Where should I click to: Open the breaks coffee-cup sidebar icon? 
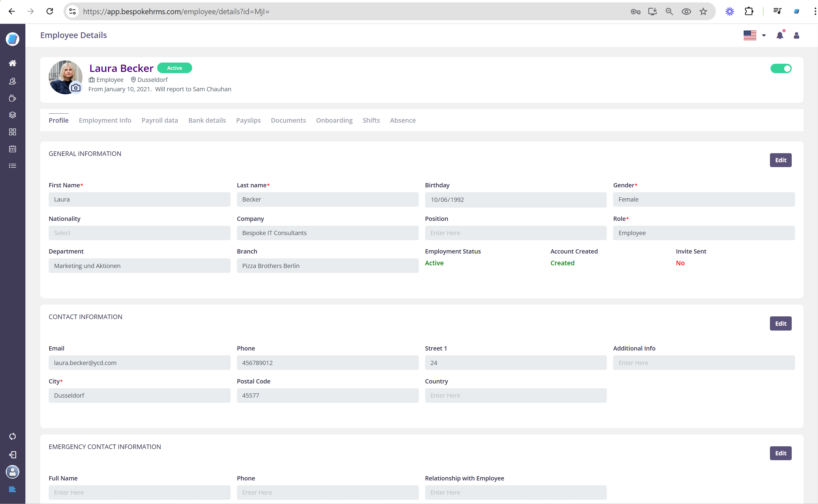tap(12, 98)
